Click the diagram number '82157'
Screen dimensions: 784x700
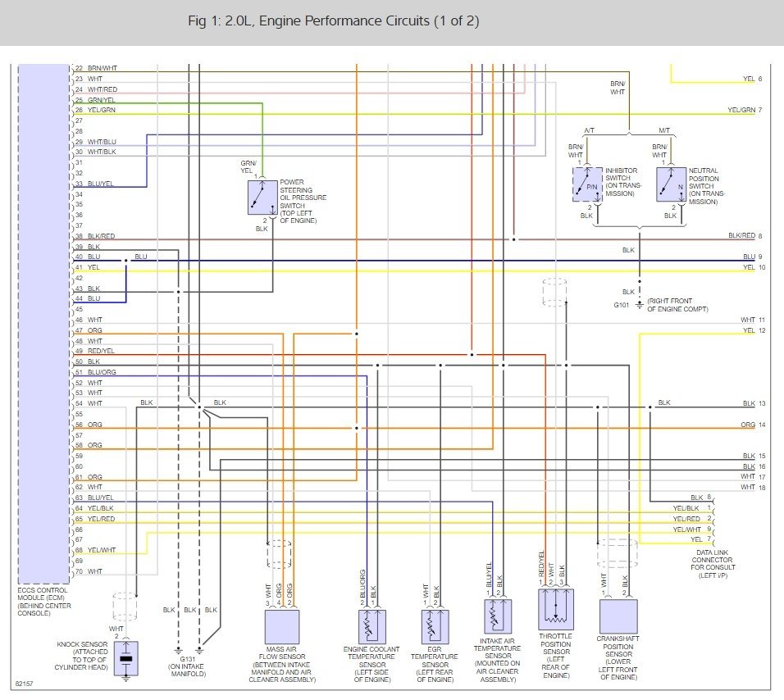click(24, 684)
